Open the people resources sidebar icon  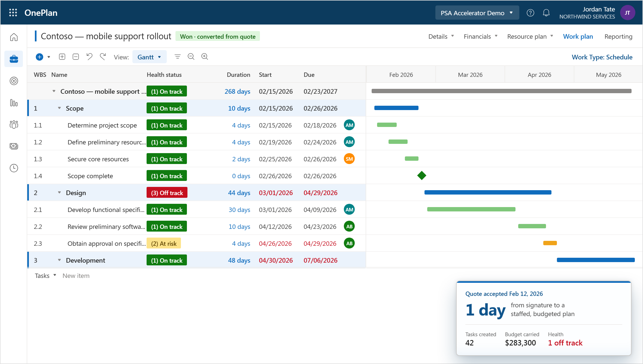point(14,125)
